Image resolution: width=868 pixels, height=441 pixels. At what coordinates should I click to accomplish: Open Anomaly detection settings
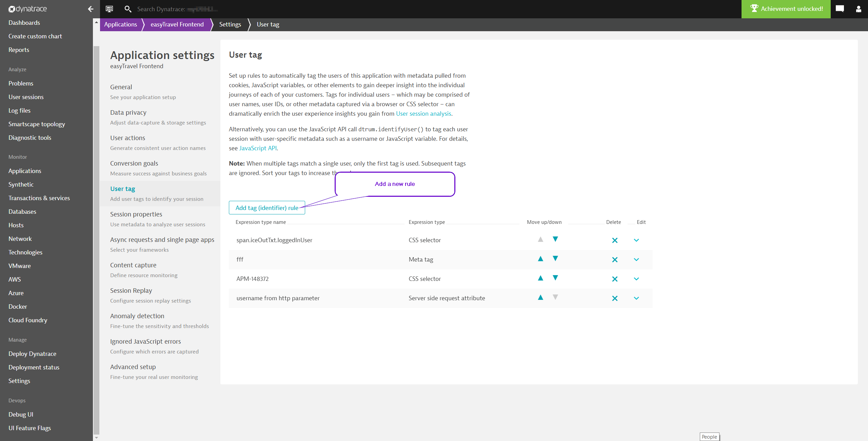pos(160,321)
